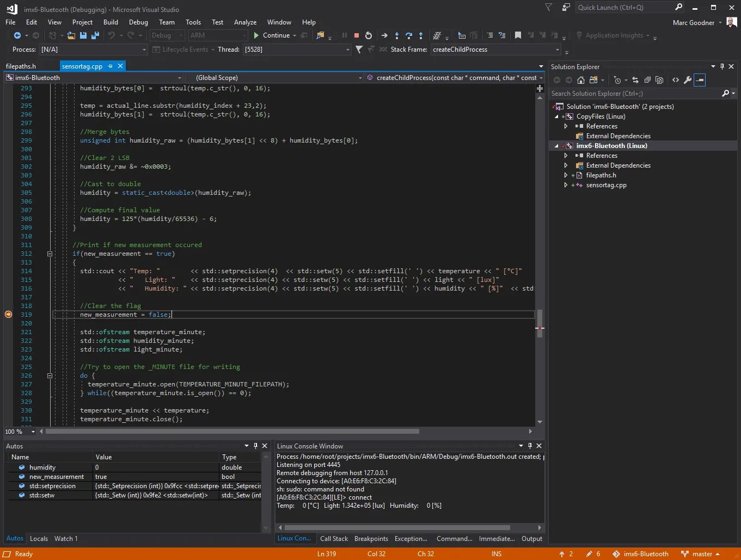Click the Stop Debugging red square icon

357,35
